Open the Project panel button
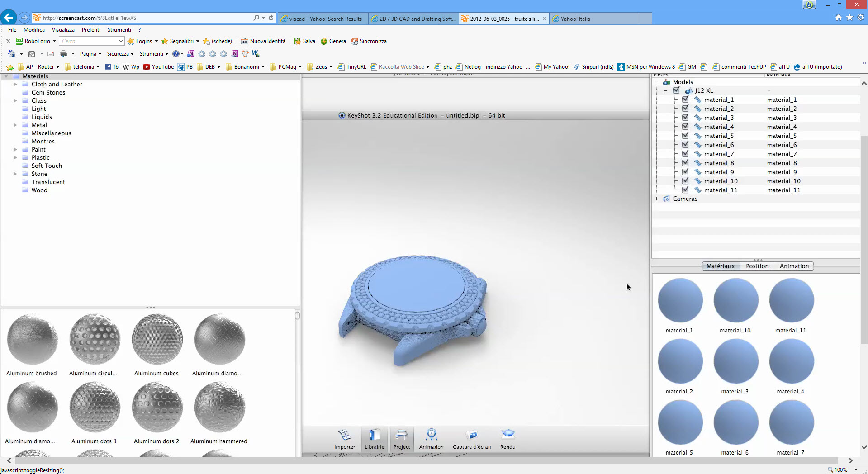This screenshot has width=868, height=474. pos(401,439)
